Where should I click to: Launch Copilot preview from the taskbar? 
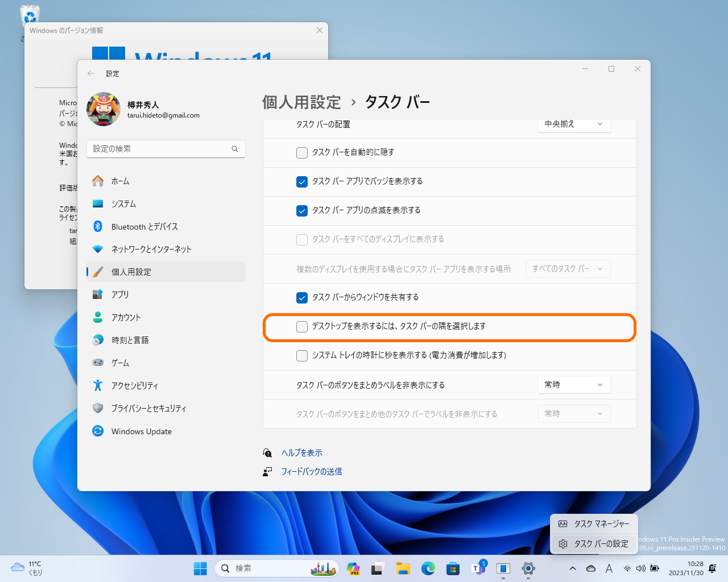(x=353, y=568)
